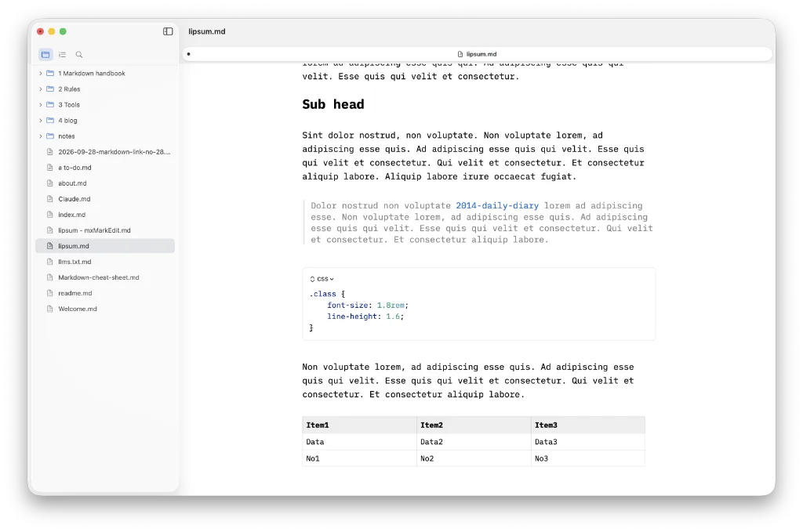
Task: Click the No3 table cell
Action: click(588, 458)
